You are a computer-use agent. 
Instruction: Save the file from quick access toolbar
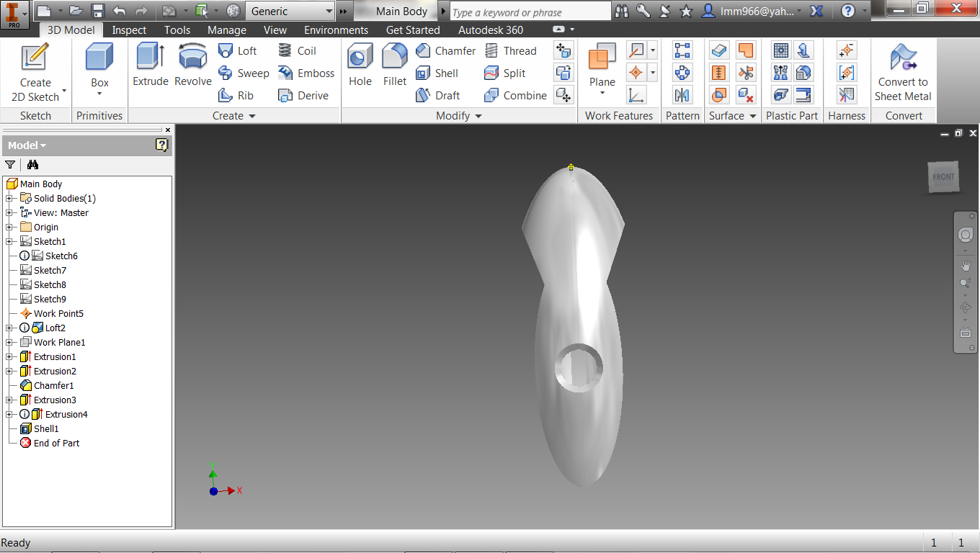click(98, 11)
